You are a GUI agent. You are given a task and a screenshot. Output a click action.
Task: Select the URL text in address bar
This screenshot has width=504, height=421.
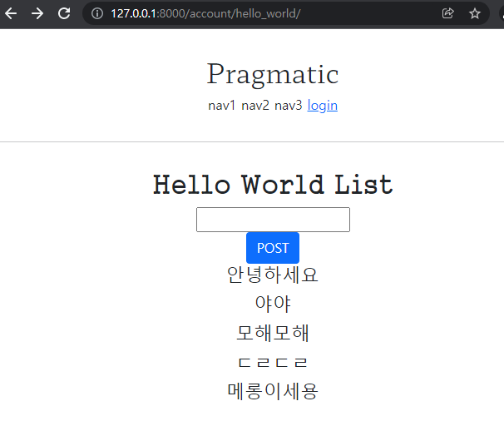click(205, 13)
